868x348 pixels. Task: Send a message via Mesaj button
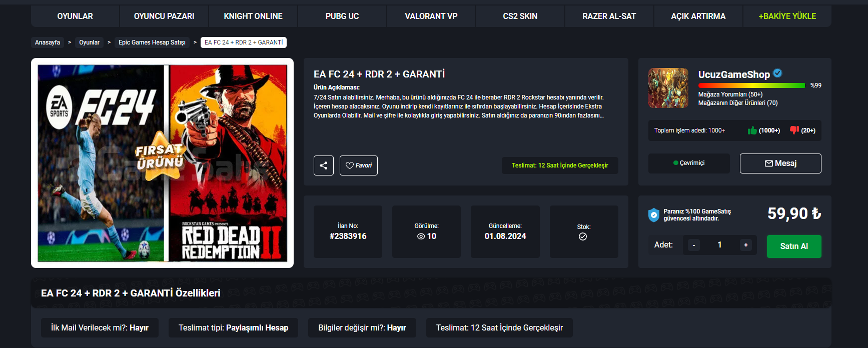click(780, 163)
